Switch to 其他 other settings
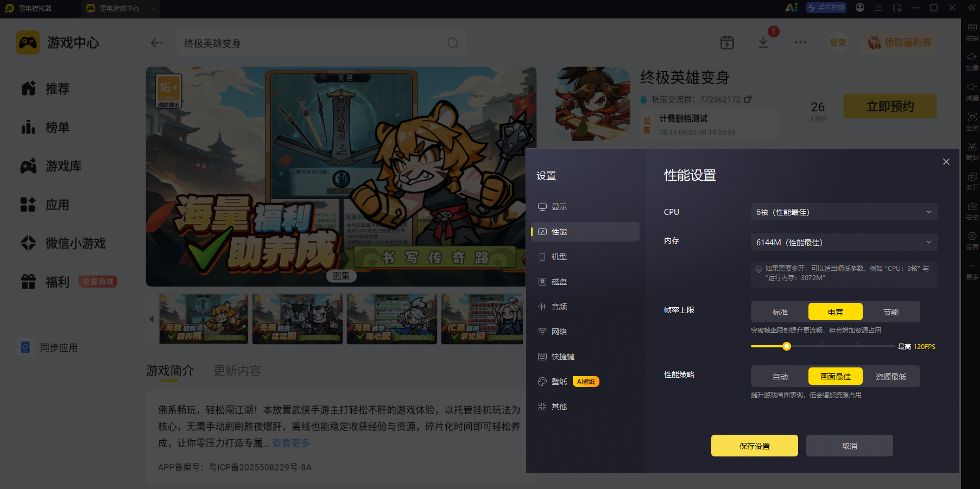Screen dimensions: 980x489 click(585, 407)
